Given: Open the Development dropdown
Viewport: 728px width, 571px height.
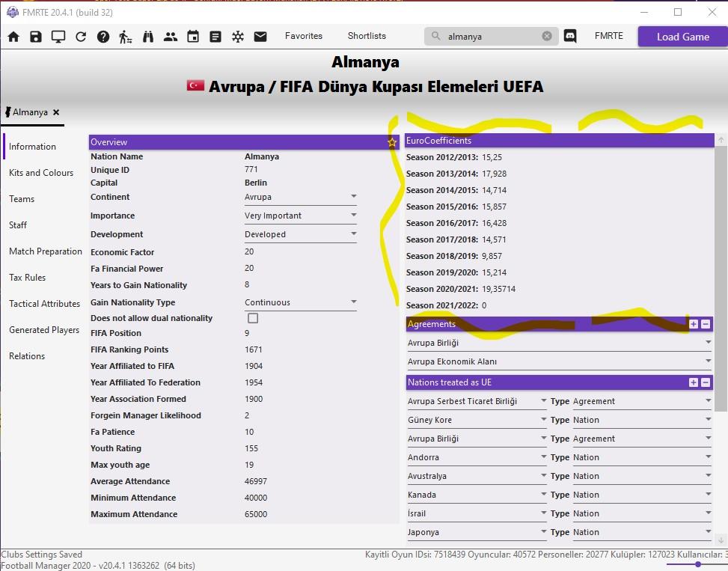Looking at the screenshot, I should point(300,234).
